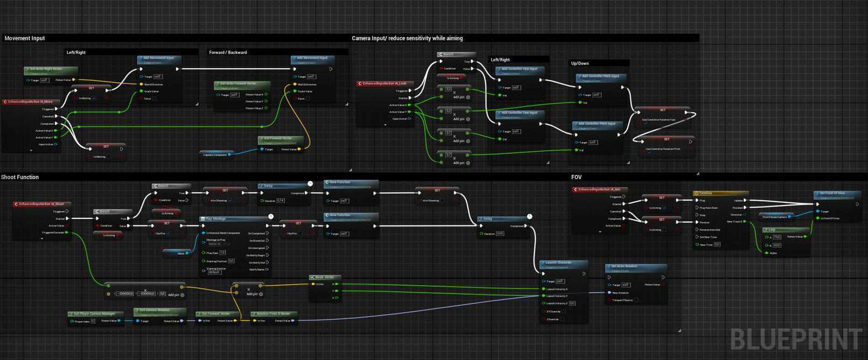Image resolution: width=868 pixels, height=360 pixels.
Task: Uncheck Use Controller Rotation Yaw in SET node
Action: (x=646, y=124)
